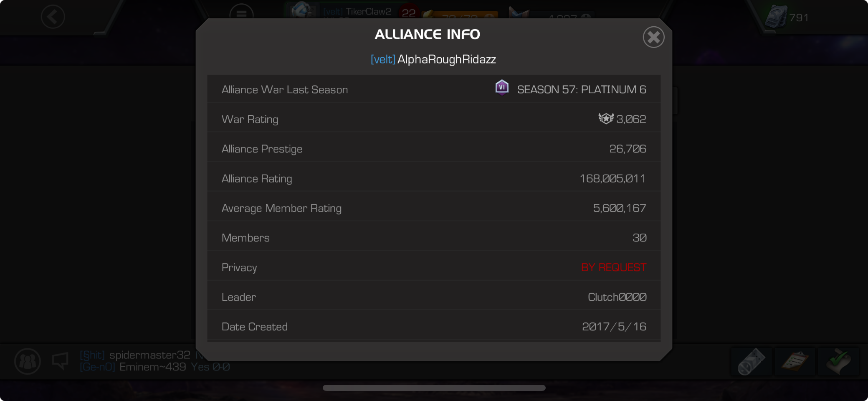
Task: Open the clipboard notes icon
Action: pos(795,361)
